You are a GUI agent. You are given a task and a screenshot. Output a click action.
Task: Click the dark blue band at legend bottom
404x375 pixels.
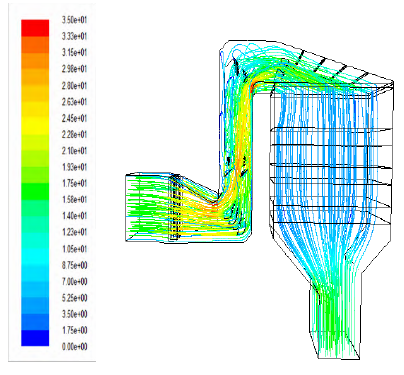coord(35,338)
